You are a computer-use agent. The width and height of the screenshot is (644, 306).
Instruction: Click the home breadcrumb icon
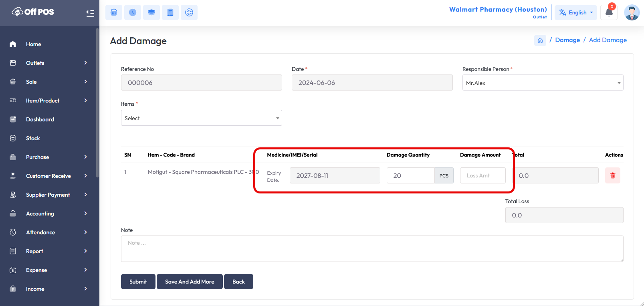[540, 40]
